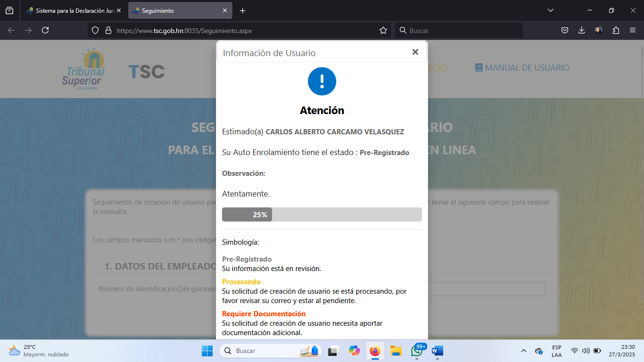Select the Seguimiento browser tab
Viewport: 644px width, 362px height.
174,10
